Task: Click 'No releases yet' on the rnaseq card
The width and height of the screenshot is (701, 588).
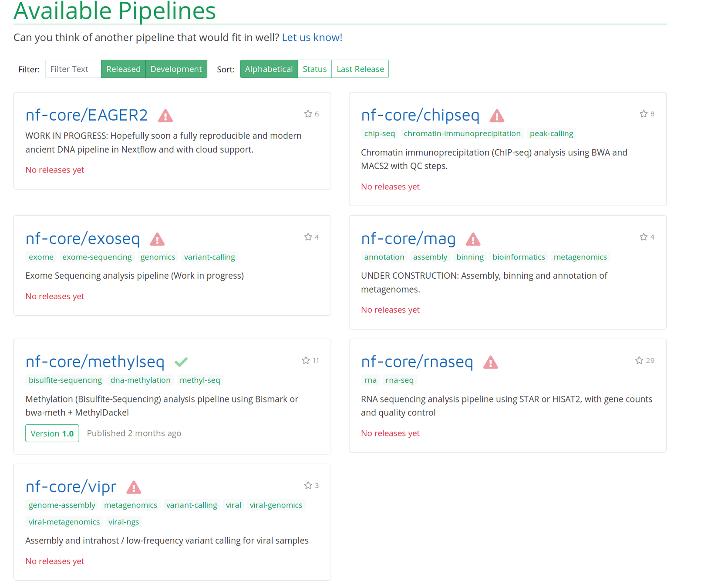Action: 391,433
